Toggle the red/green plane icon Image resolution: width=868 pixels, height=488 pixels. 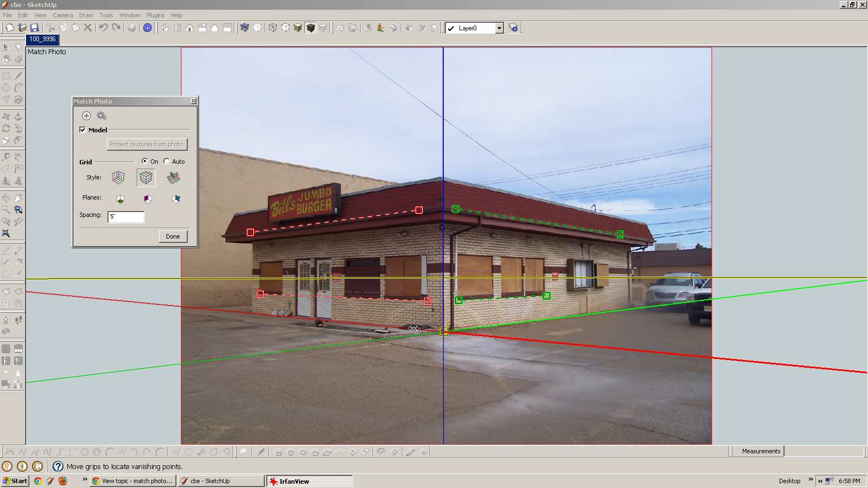(x=120, y=199)
